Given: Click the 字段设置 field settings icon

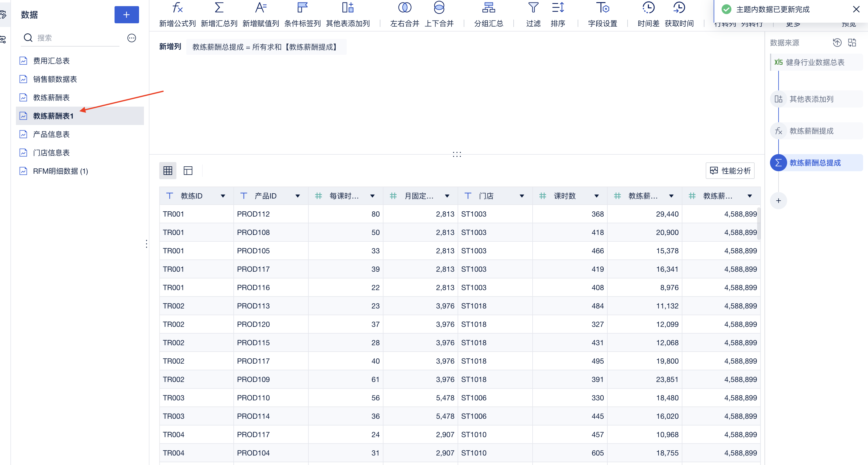Looking at the screenshot, I should [602, 8].
